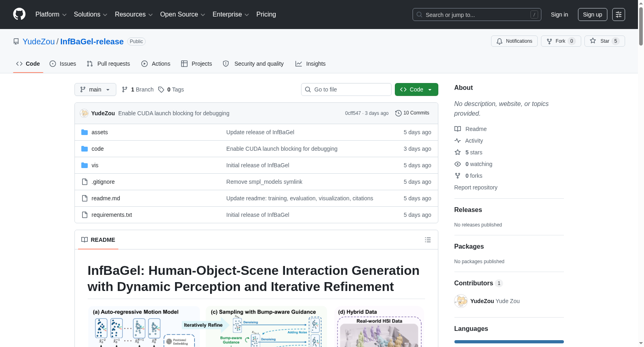Click the Notifications bell icon
Viewport: 644px width, 347px height.
[500, 41]
